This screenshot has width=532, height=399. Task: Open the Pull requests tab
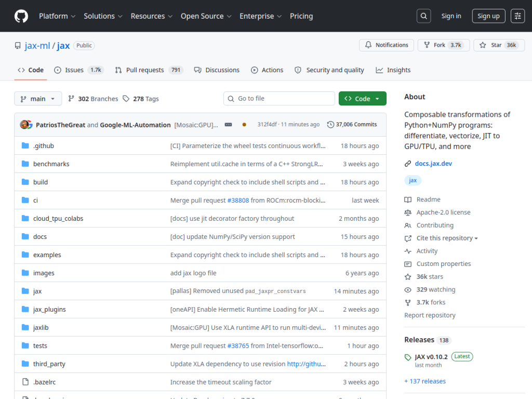pos(149,70)
